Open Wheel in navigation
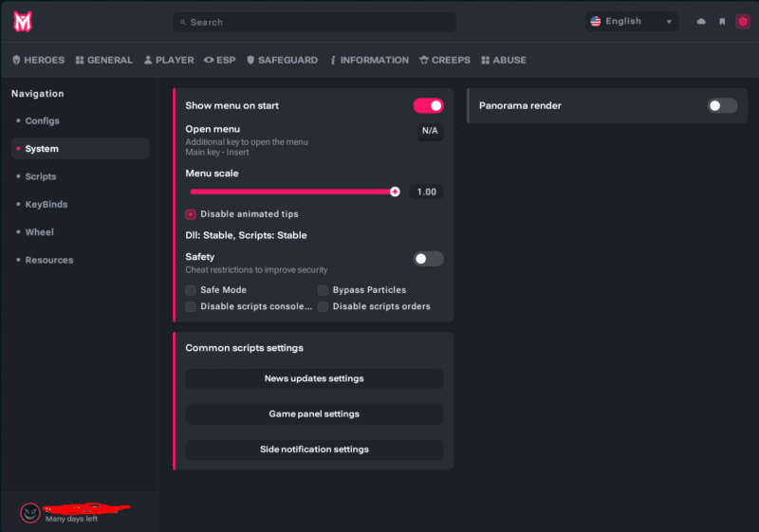Viewport: 759px width, 532px height. tap(81, 232)
